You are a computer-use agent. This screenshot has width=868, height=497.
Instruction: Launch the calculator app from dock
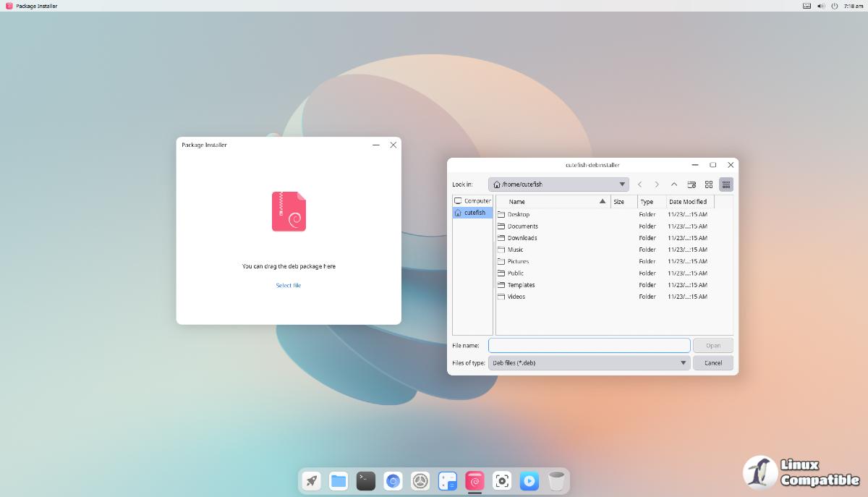click(x=448, y=480)
